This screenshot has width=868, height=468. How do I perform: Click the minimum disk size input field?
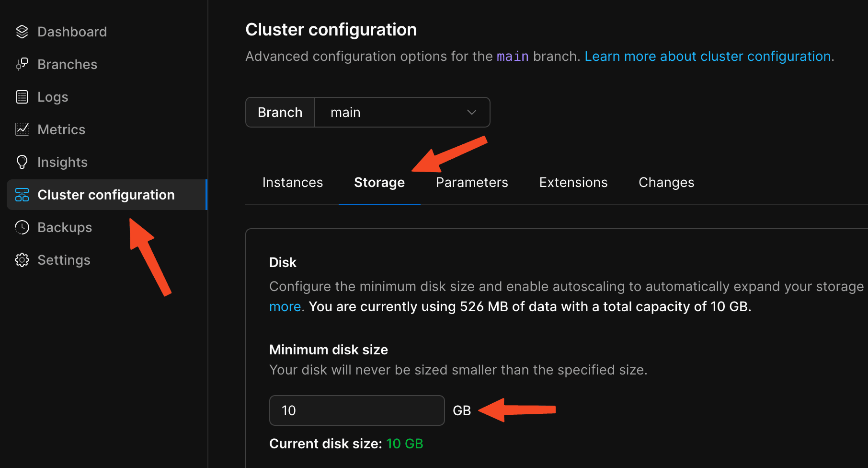pos(356,410)
